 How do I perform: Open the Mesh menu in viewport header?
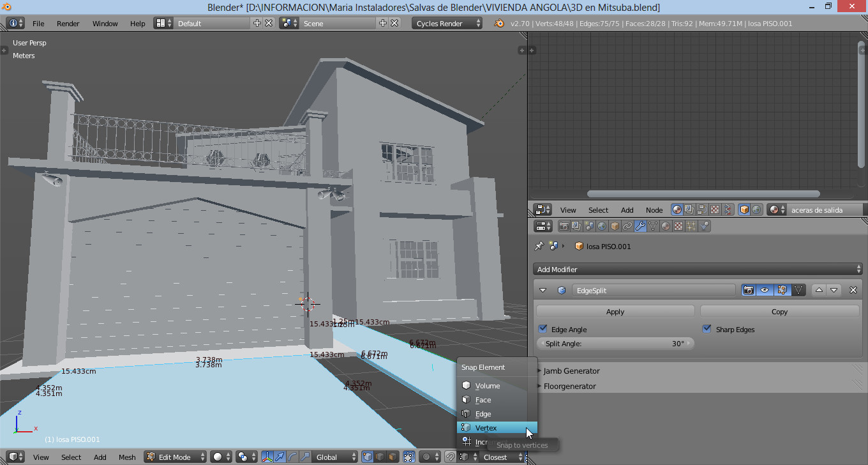[x=127, y=457]
